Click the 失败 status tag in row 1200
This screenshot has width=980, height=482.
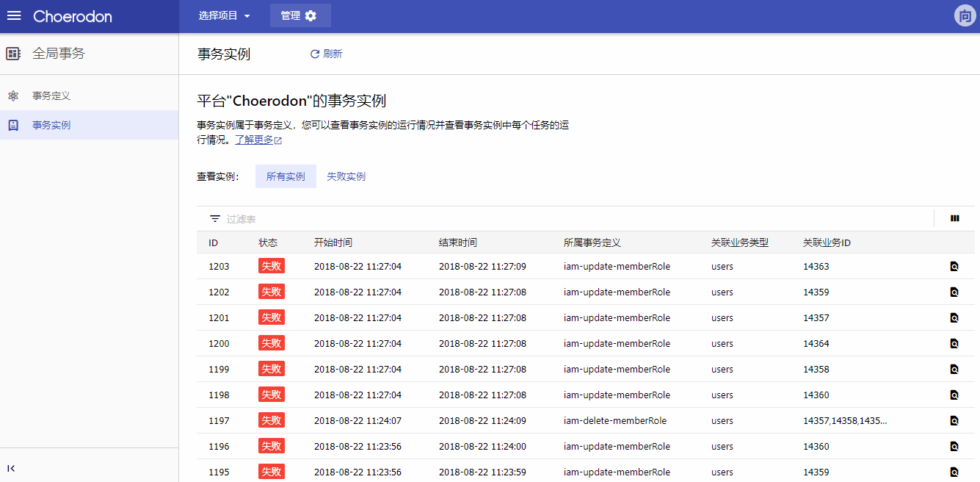[272, 343]
